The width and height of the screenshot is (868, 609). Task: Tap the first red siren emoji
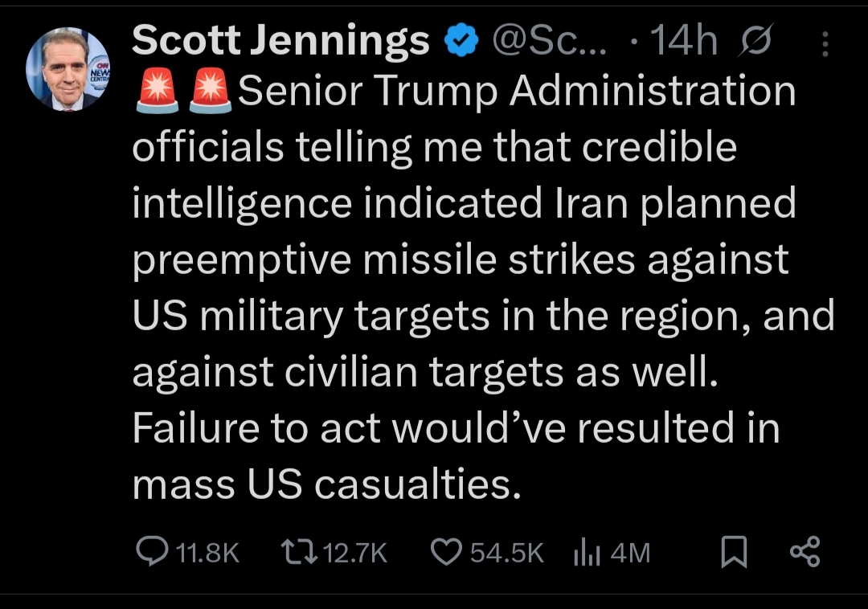pyautogui.click(x=156, y=92)
